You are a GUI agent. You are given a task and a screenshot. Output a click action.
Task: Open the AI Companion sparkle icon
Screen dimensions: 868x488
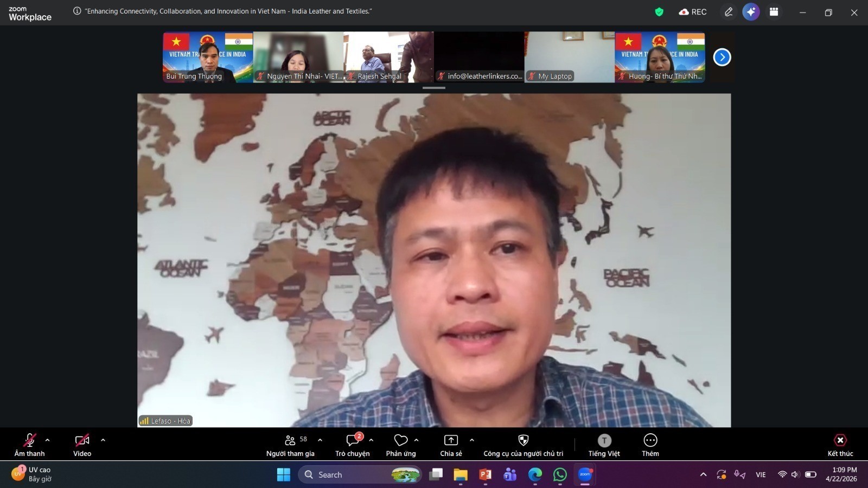pos(751,12)
